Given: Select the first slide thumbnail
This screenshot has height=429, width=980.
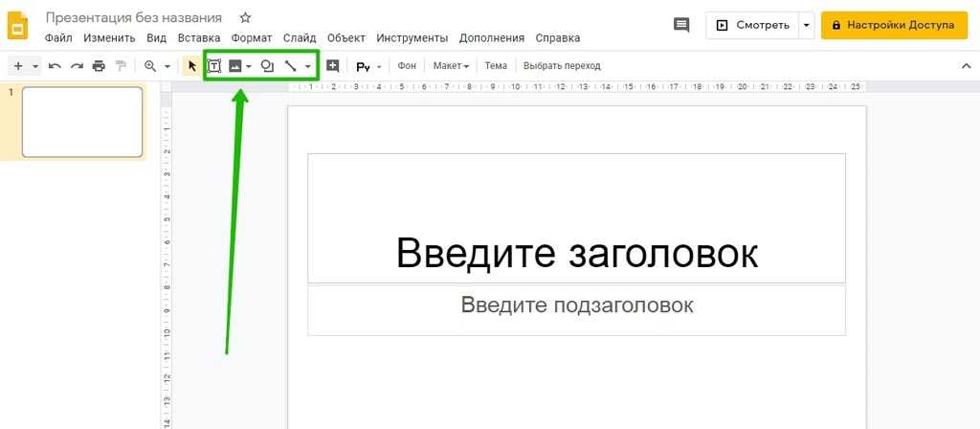Looking at the screenshot, I should click(x=82, y=122).
